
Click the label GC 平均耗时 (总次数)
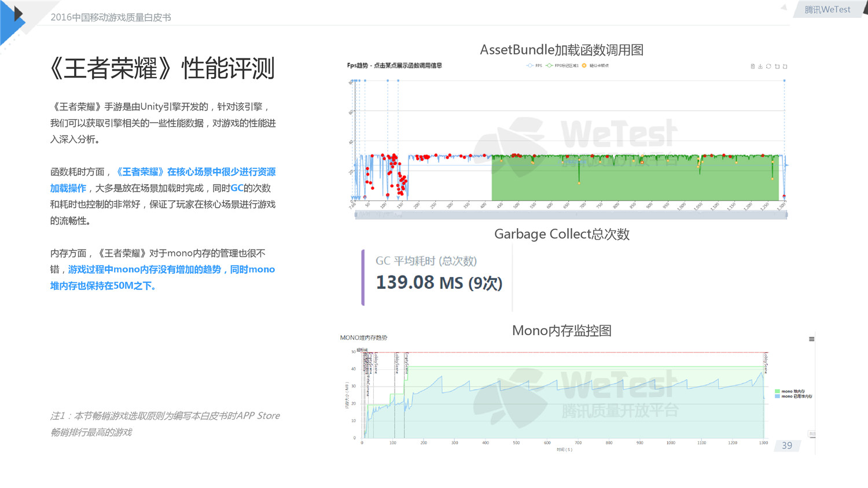tap(426, 261)
